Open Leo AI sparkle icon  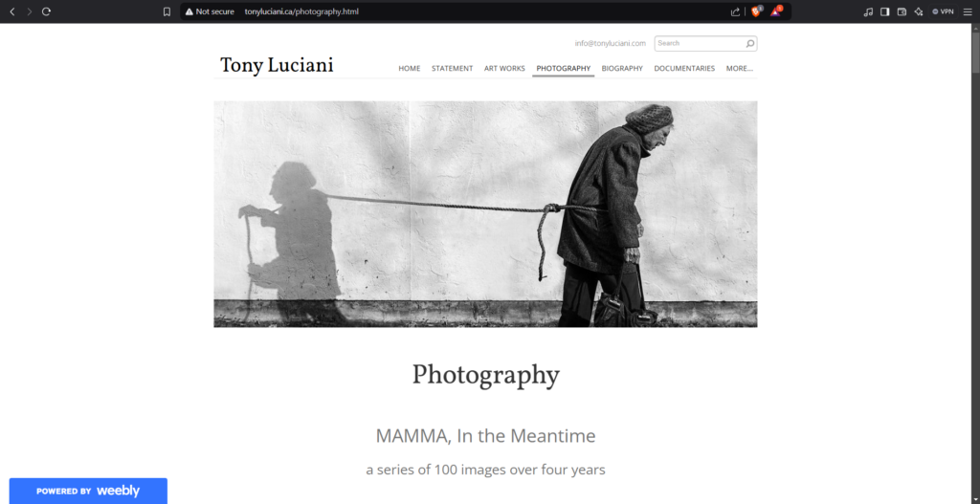click(919, 11)
